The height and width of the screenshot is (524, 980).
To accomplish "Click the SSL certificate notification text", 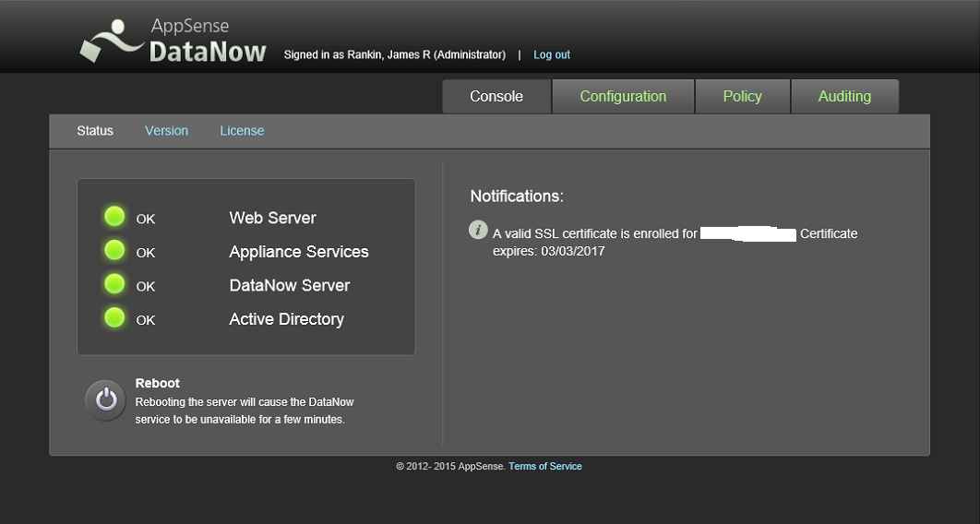I will (x=675, y=243).
